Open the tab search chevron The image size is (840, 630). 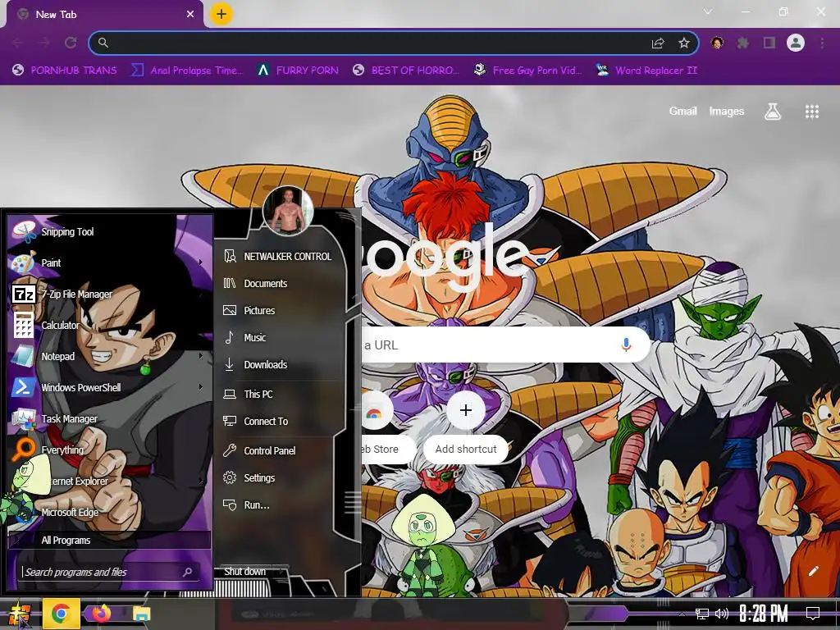click(x=708, y=11)
